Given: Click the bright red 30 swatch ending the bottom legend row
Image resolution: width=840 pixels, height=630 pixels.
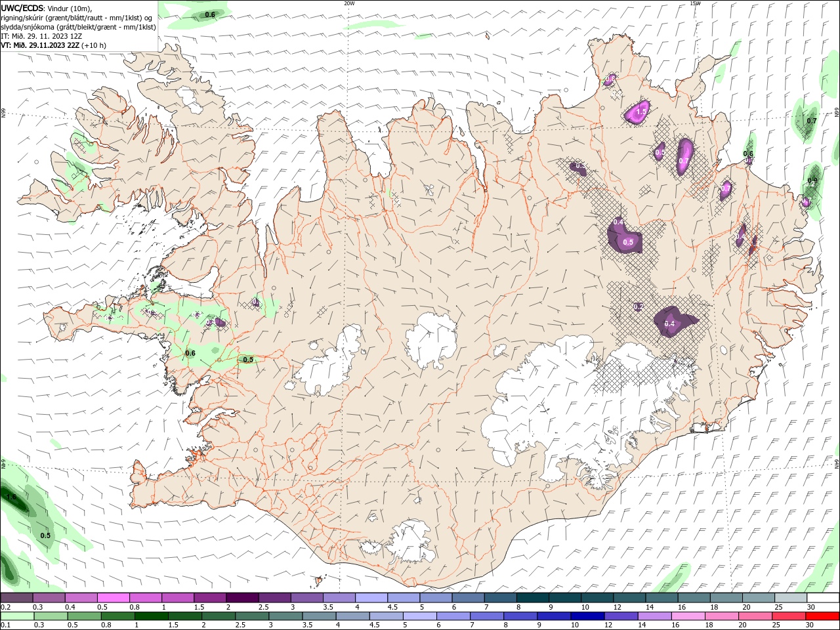Looking at the screenshot, I should (822, 616).
